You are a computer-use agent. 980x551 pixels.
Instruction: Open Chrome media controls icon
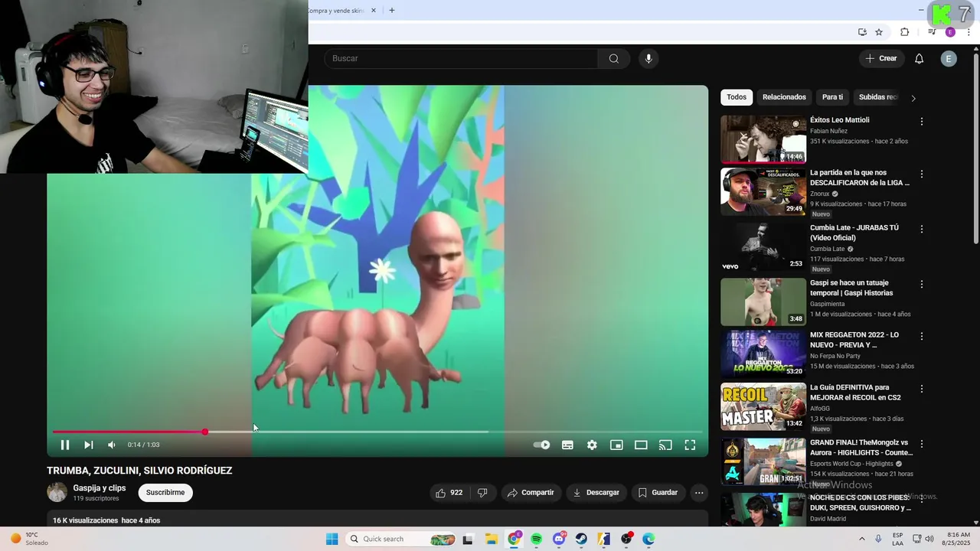[932, 32]
